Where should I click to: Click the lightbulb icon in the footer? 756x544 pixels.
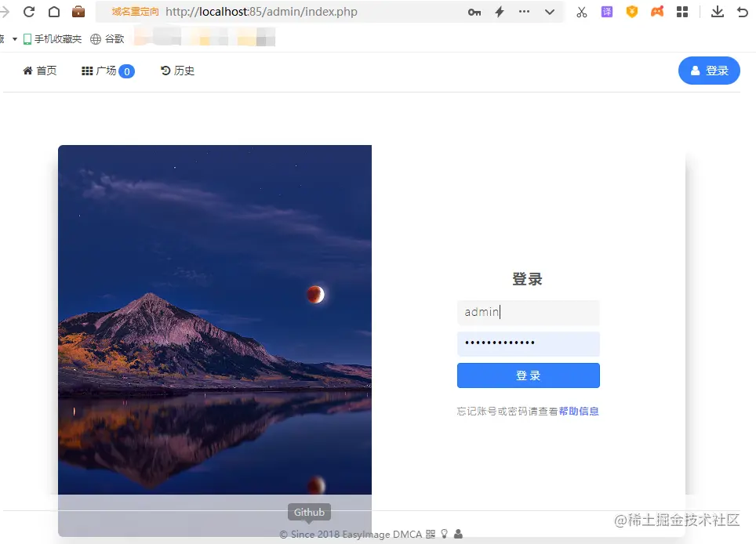click(444, 534)
